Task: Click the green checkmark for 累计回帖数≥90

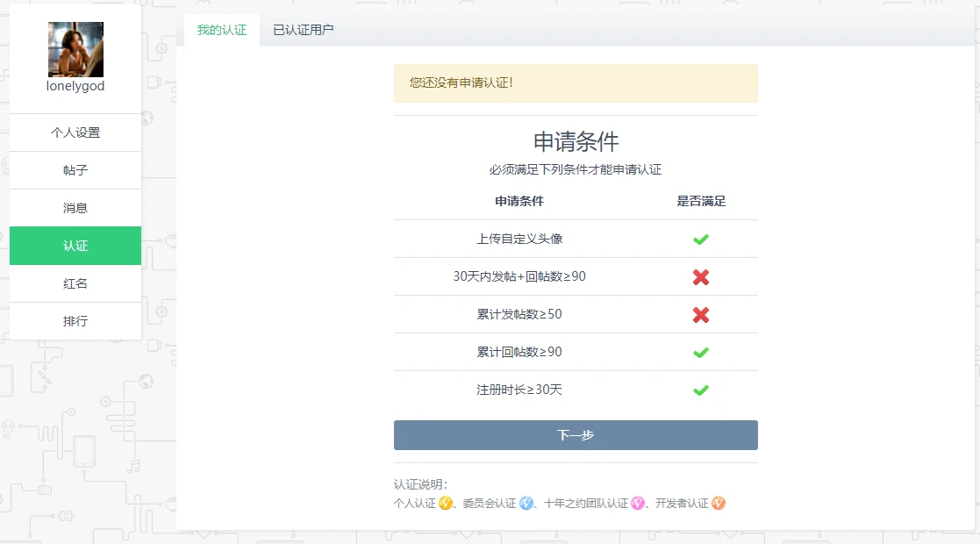Action: point(700,353)
